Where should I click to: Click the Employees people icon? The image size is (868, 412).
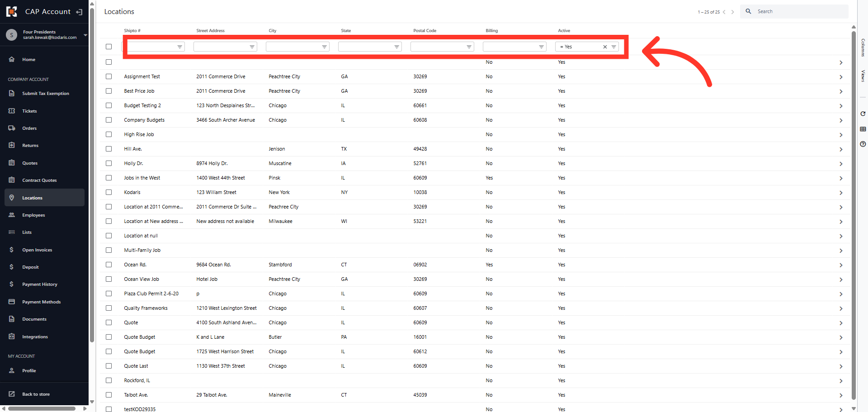pos(12,215)
